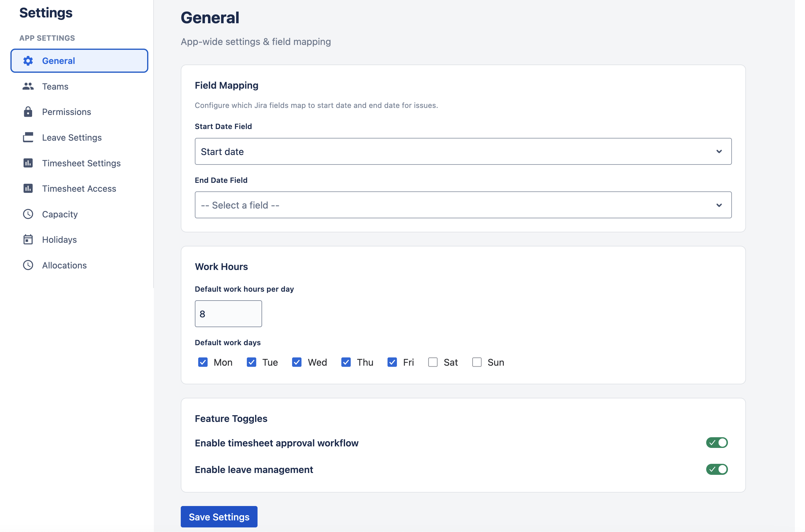Enable the Sun work day checkbox
805x532 pixels.
coord(477,362)
